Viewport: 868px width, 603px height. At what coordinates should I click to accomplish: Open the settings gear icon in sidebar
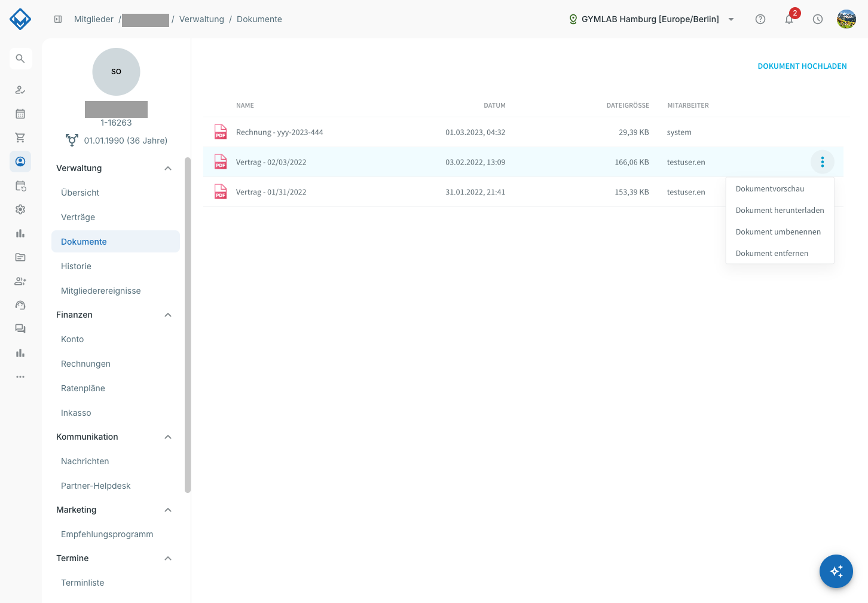(x=20, y=209)
